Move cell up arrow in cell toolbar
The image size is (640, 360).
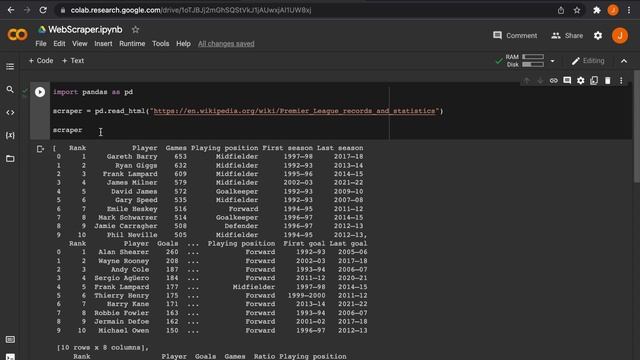(x=527, y=81)
